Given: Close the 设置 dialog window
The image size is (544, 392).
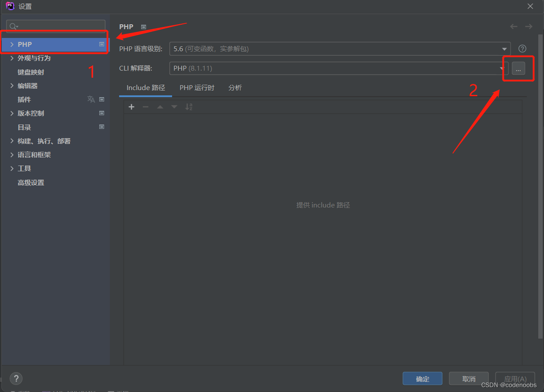Looking at the screenshot, I should 530,6.
